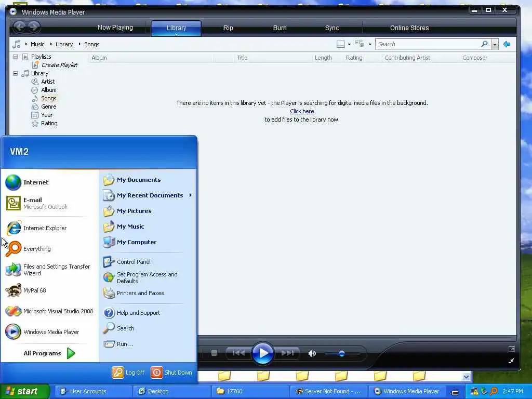Open the Sync tab
This screenshot has height=399, width=532.
[332, 28]
